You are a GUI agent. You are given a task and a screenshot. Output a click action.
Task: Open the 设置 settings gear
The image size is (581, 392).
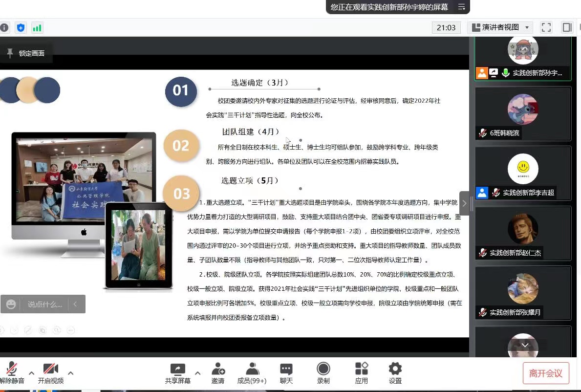(x=395, y=373)
